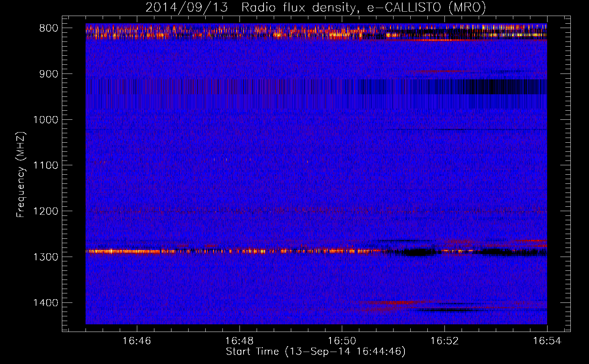
Task: Click the "Frequency (MHZ)" axis label
Action: 21,175
